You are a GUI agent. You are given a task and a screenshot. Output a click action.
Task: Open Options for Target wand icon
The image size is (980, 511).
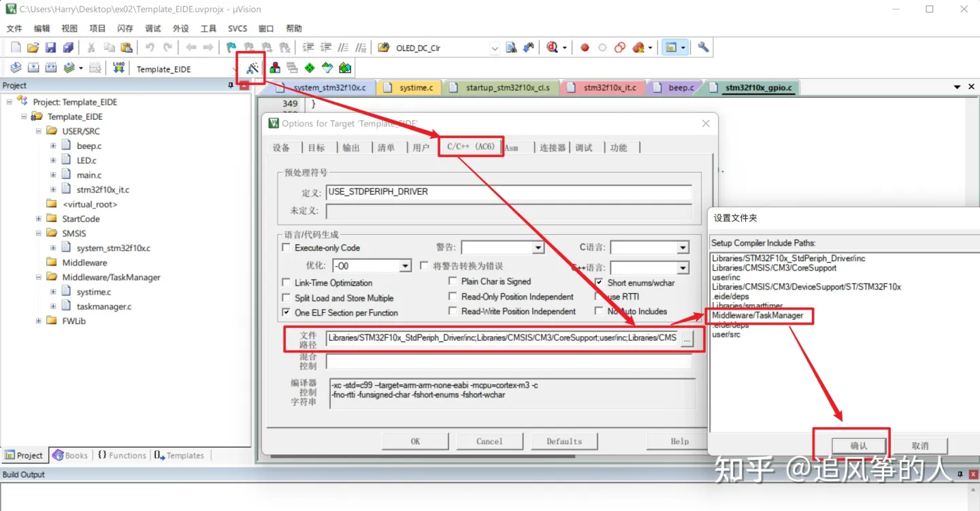pyautogui.click(x=252, y=68)
